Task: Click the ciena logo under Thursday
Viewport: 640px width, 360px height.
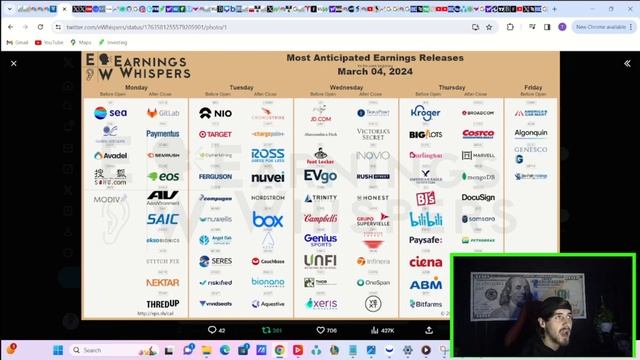Action: (x=426, y=262)
